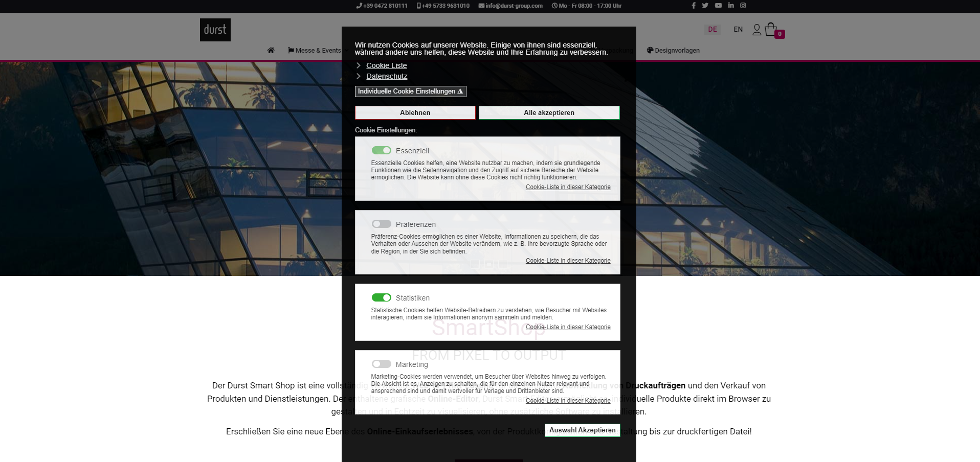Click Alle akzeptieren button
This screenshot has height=462, width=980.
549,112
